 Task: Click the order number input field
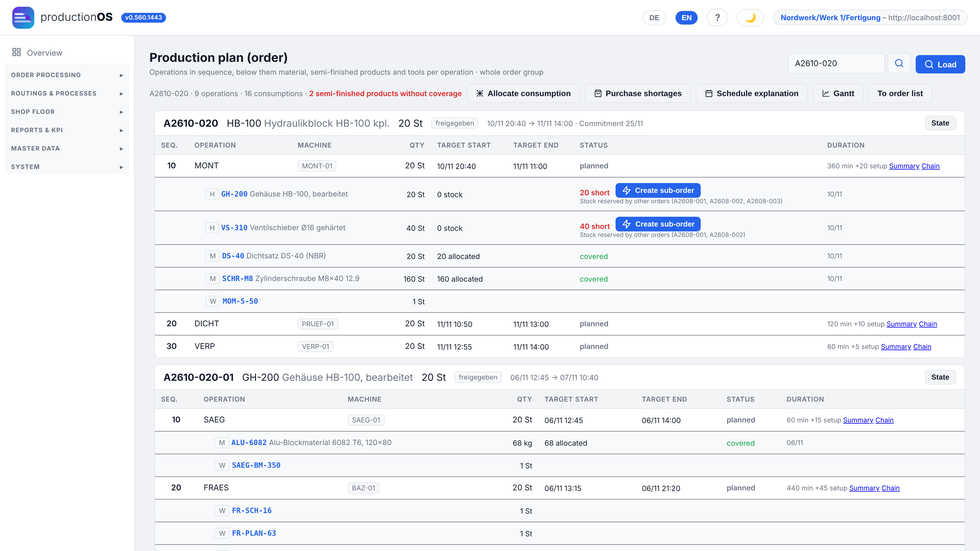click(836, 63)
